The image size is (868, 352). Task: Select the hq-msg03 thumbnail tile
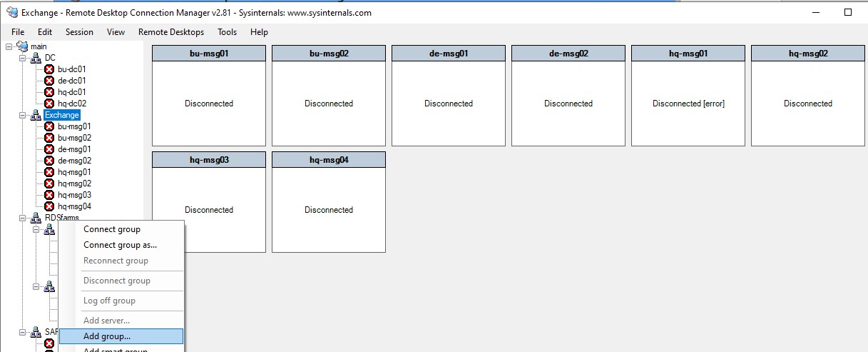(209, 202)
